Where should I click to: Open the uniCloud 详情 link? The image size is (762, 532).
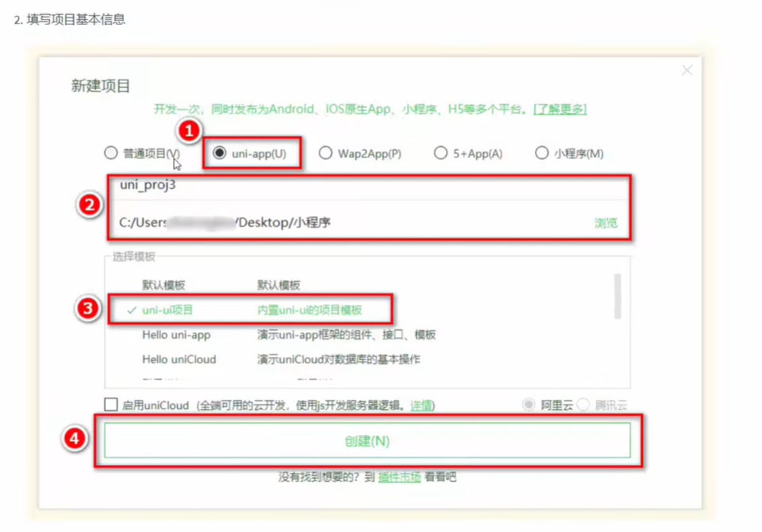tap(421, 405)
